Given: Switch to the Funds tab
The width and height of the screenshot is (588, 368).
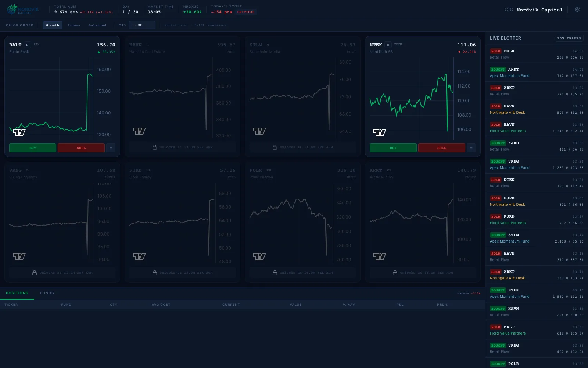Looking at the screenshot, I should [x=47, y=293].
